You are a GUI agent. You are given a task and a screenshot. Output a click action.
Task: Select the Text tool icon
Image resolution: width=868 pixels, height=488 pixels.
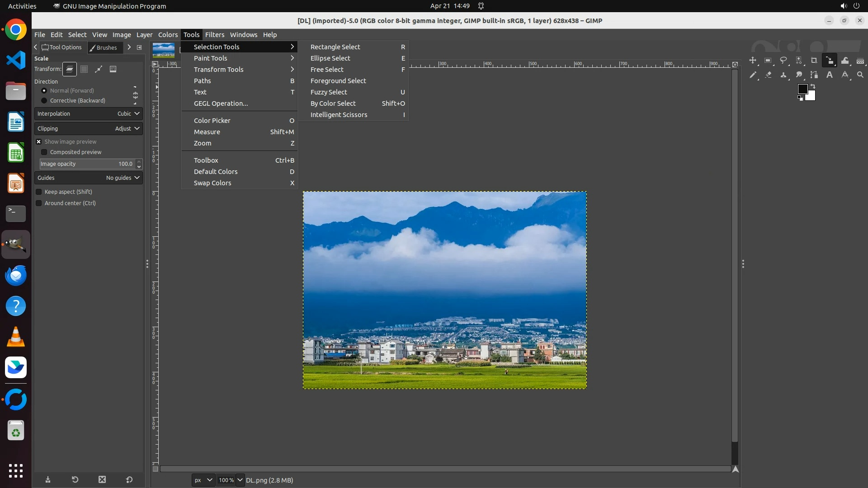click(830, 75)
